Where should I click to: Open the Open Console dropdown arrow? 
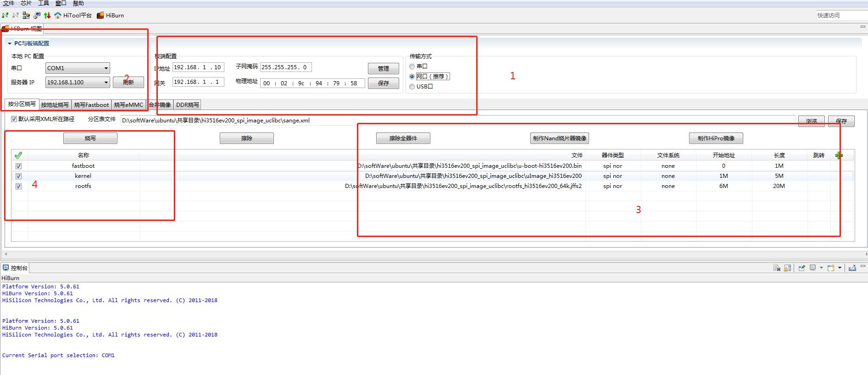[x=840, y=268]
